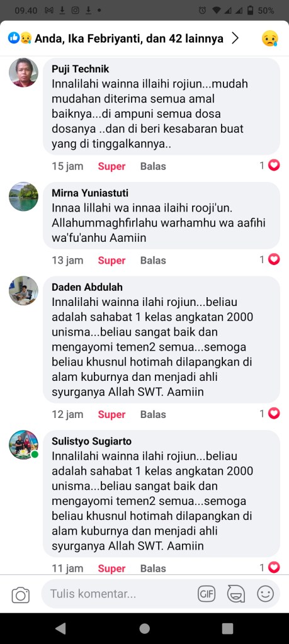Open Sulistyo Sugiarto's profile picture

(23, 445)
